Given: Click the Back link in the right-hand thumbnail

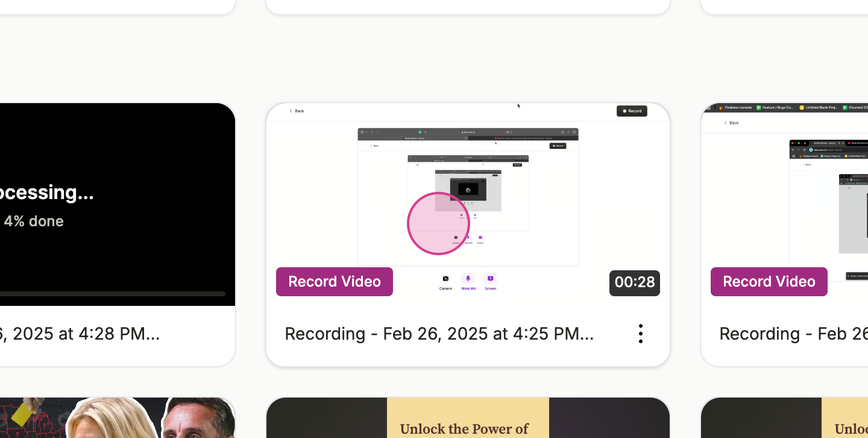Looking at the screenshot, I should point(731,122).
